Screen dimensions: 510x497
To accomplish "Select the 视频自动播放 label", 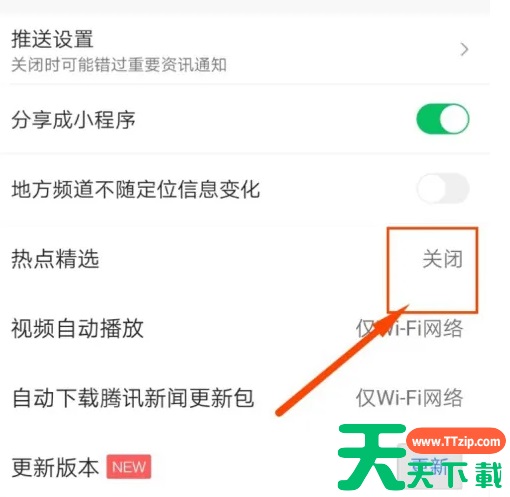I will point(77,328).
